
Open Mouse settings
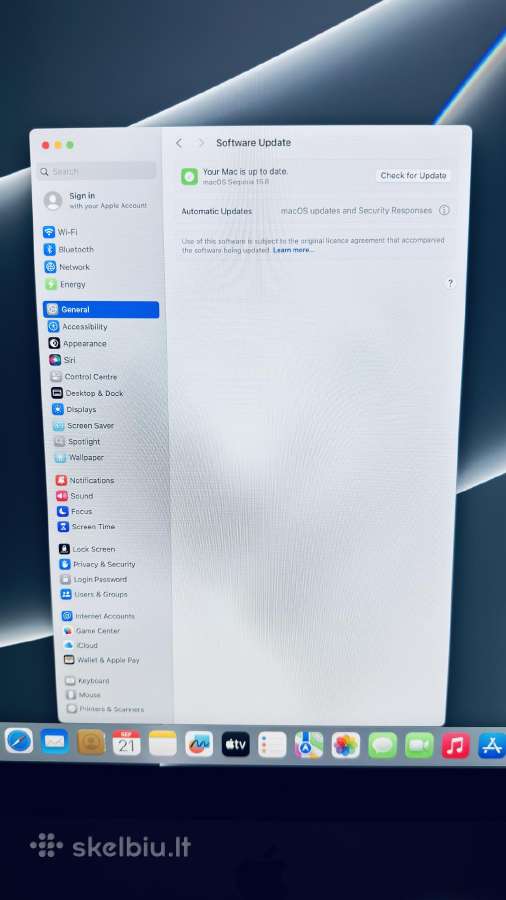(x=84, y=695)
